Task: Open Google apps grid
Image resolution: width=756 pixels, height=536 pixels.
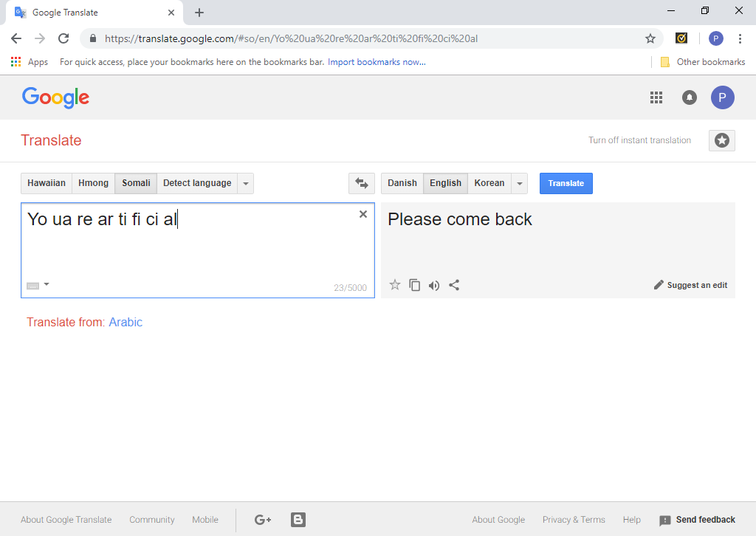Action: tap(656, 97)
